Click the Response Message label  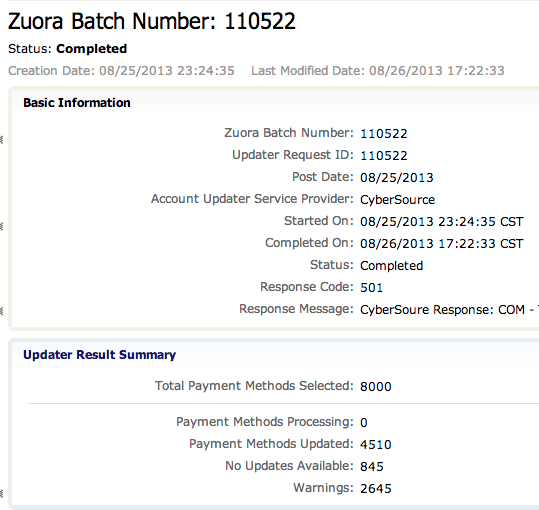pyautogui.click(x=296, y=309)
